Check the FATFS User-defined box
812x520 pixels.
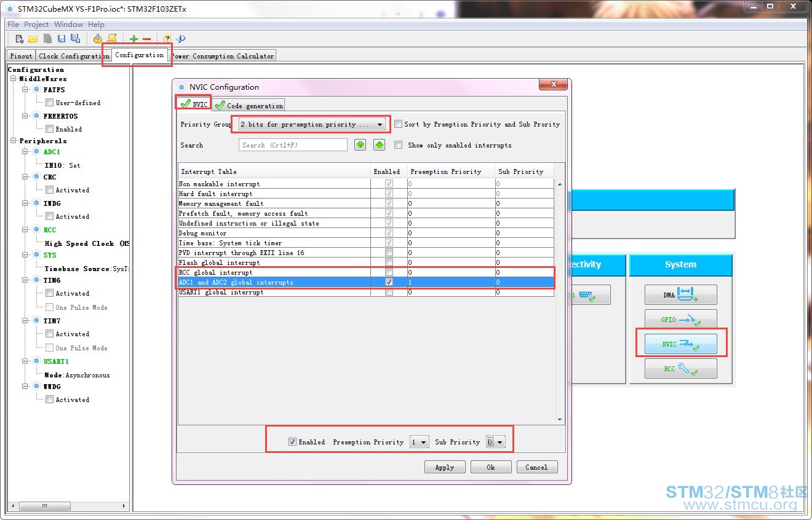[x=49, y=103]
